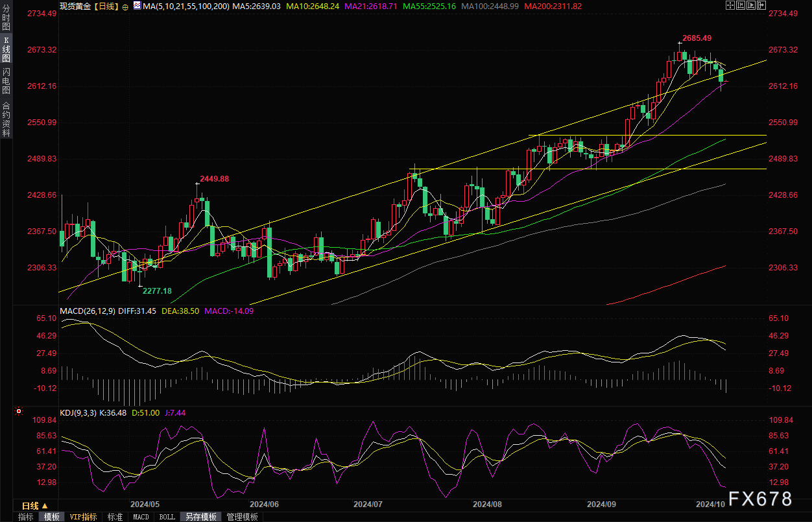Switch to the BOLL template

pos(167,517)
